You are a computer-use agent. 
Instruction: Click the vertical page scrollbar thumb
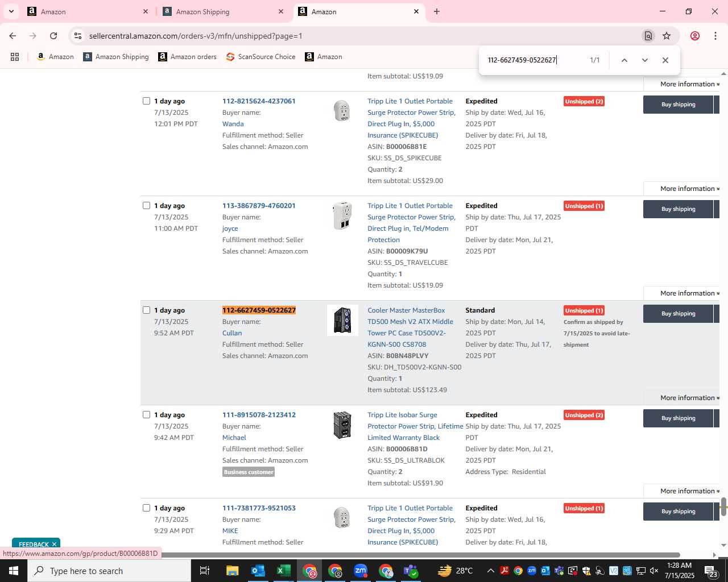pyautogui.click(x=723, y=506)
